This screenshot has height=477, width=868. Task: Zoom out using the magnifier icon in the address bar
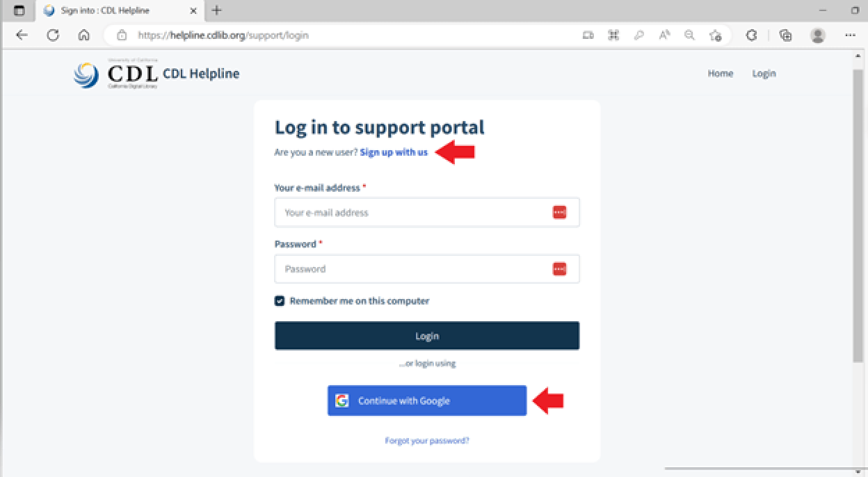(689, 35)
